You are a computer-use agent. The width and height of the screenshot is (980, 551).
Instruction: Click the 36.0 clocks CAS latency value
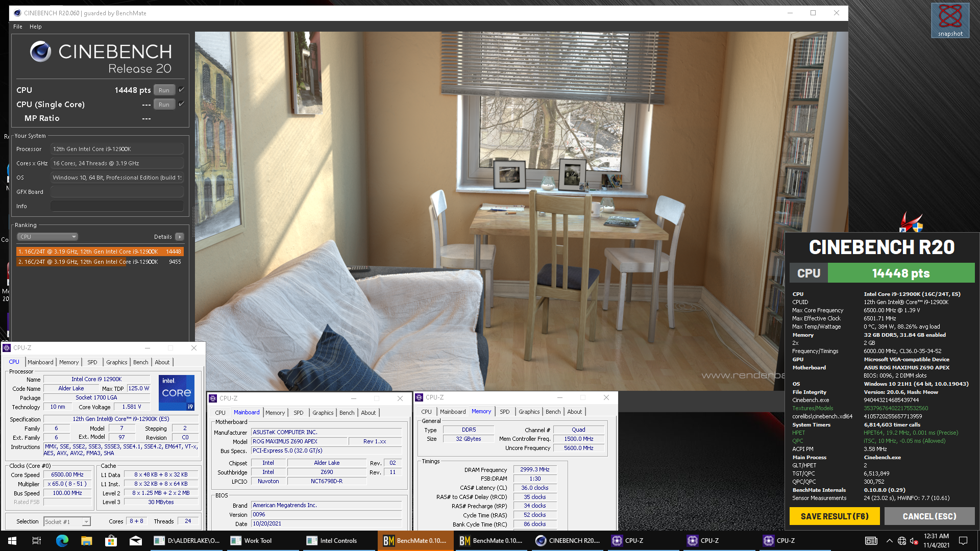click(535, 488)
